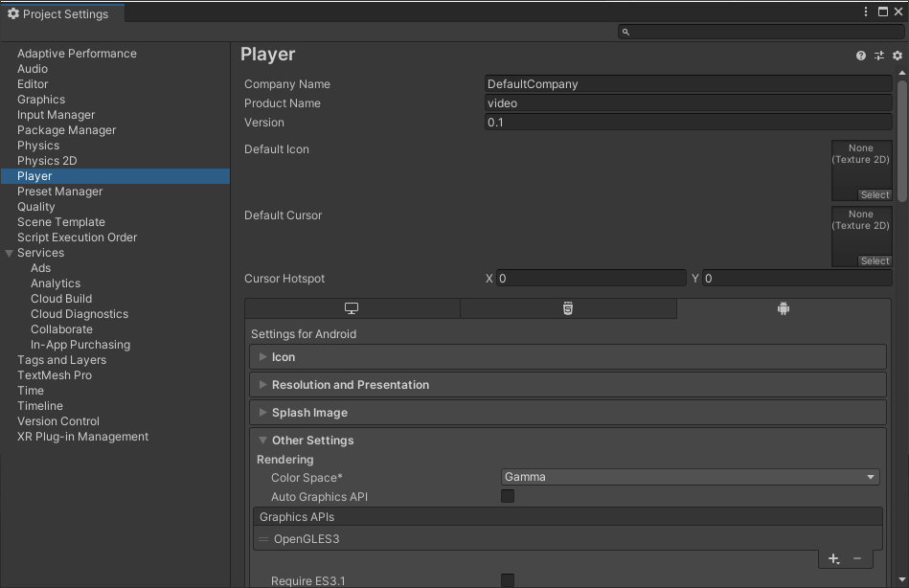Open Version Control settings
The image size is (909, 588).
58,421
